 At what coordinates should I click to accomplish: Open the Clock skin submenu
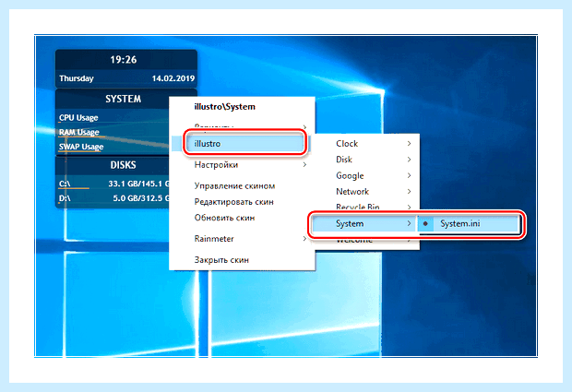(x=366, y=144)
